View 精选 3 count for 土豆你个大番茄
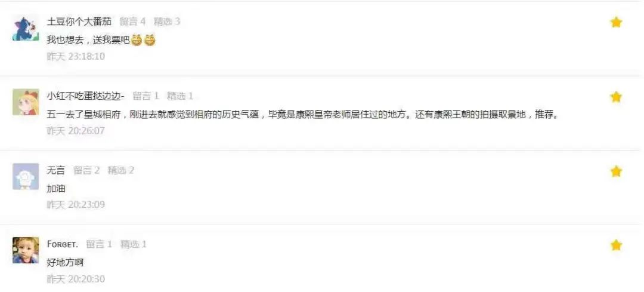Viewport: 644px width, 292px height. tap(167, 21)
